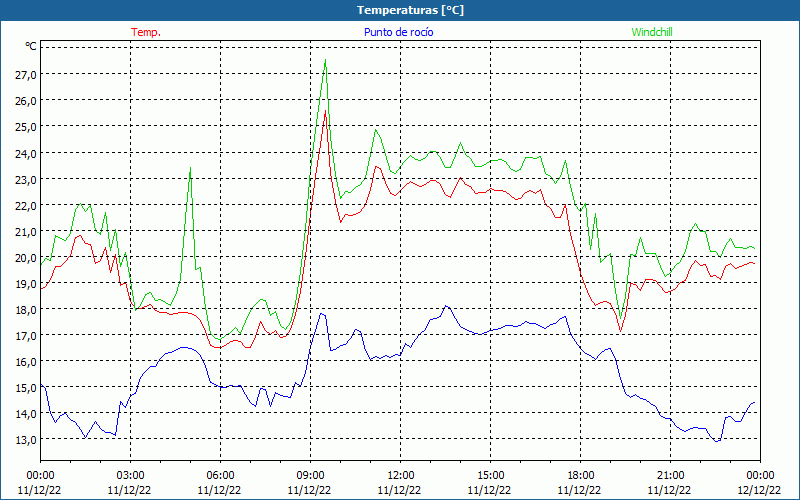Click the 16,0 y-axis value
Screen dimensions: 800x500
[26, 362]
